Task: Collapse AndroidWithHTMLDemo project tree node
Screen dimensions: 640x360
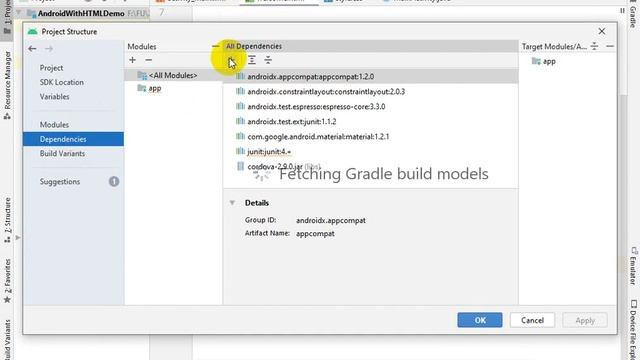Action: 19,13
